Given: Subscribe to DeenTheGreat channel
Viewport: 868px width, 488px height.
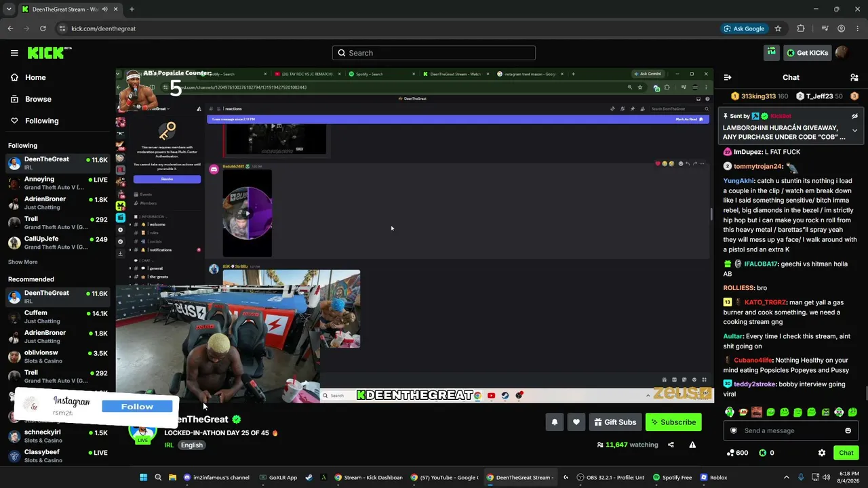Looking at the screenshot, I should tap(673, 422).
